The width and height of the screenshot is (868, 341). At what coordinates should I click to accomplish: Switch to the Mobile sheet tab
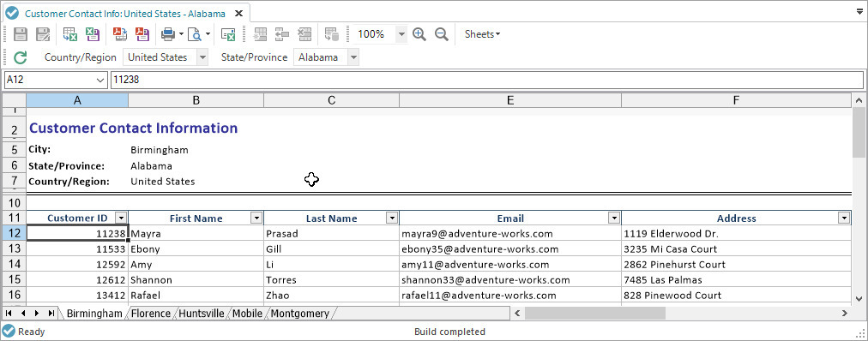coord(247,314)
